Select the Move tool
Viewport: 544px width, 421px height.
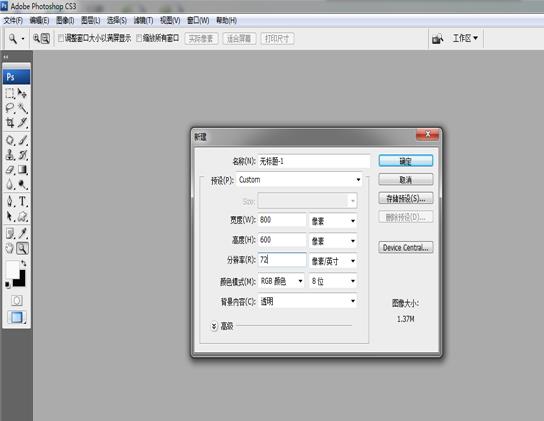[23, 93]
